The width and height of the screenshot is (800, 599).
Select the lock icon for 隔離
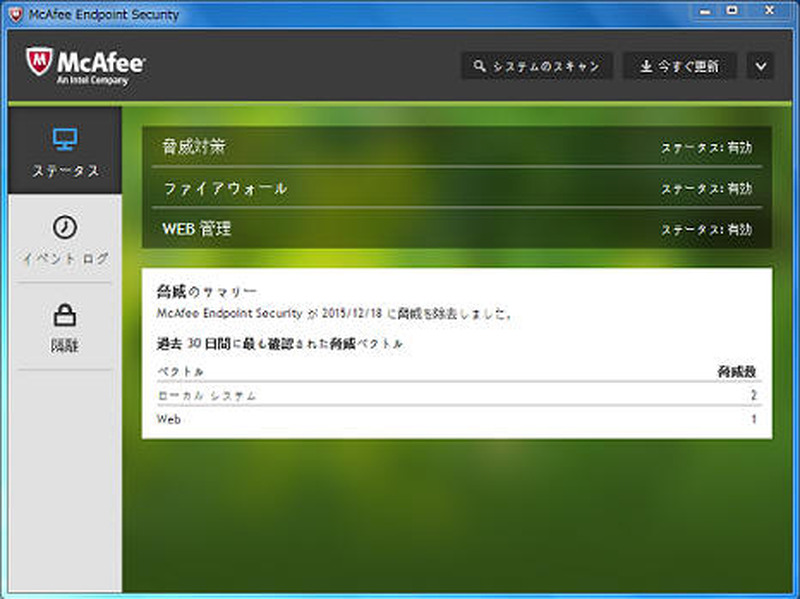pyautogui.click(x=64, y=316)
